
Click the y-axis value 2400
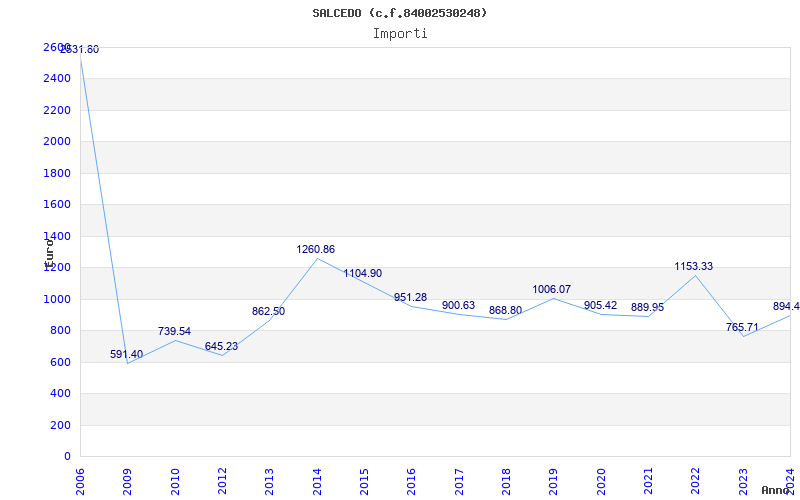point(57,79)
